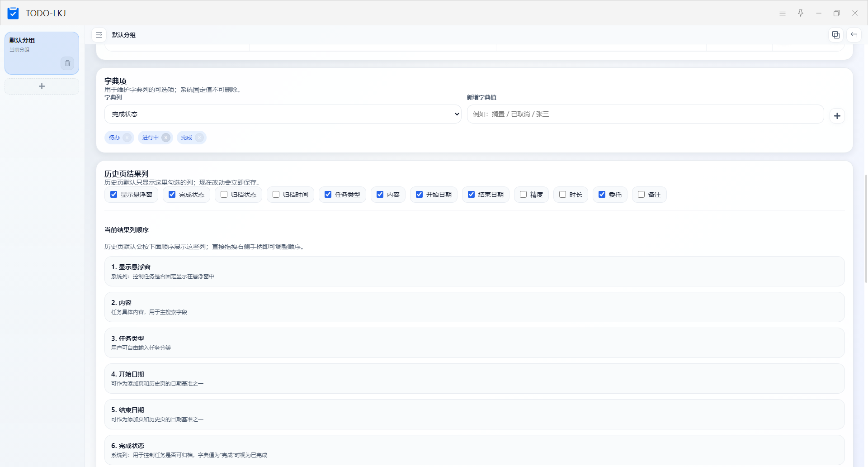Screen dimensions: 868x467
Task: Click the 新增字典值 field label
Action: coord(481,97)
